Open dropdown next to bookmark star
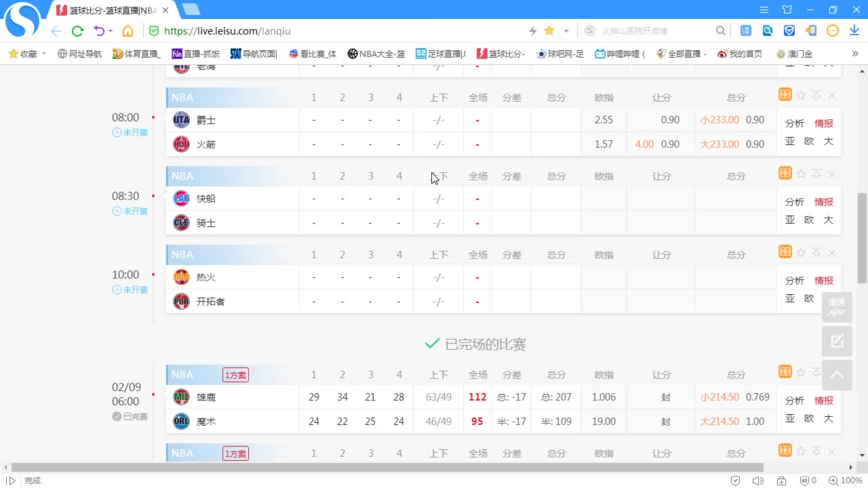The image size is (868, 488). click(566, 31)
